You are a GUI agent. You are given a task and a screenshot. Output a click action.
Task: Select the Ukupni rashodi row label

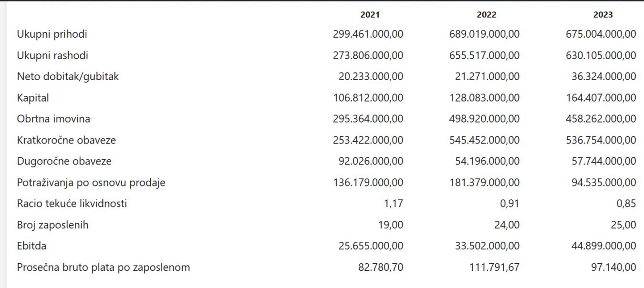coord(52,56)
